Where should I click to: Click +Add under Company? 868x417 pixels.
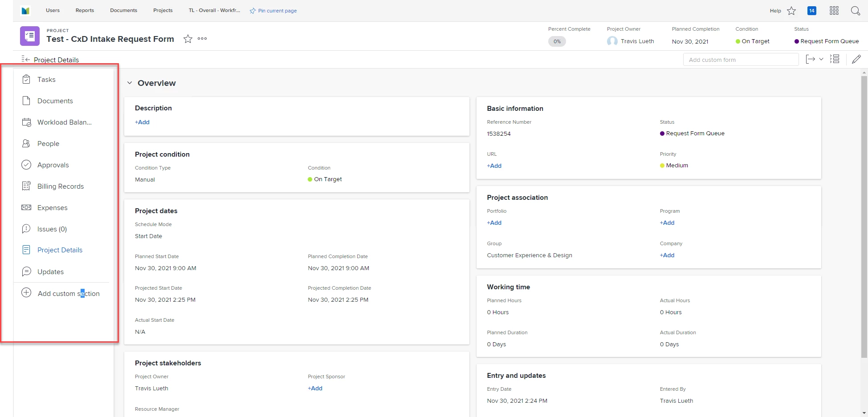click(667, 255)
